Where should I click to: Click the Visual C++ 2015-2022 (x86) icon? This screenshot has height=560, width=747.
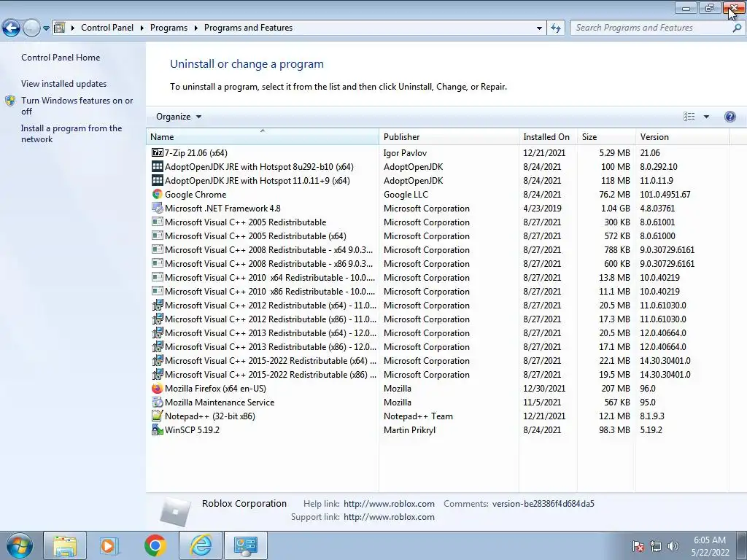tap(158, 375)
